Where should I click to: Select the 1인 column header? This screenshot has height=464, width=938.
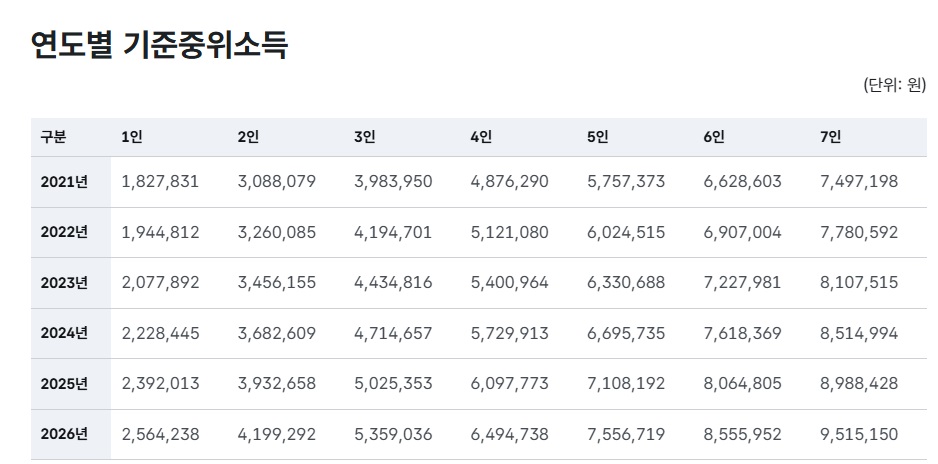[x=131, y=137]
